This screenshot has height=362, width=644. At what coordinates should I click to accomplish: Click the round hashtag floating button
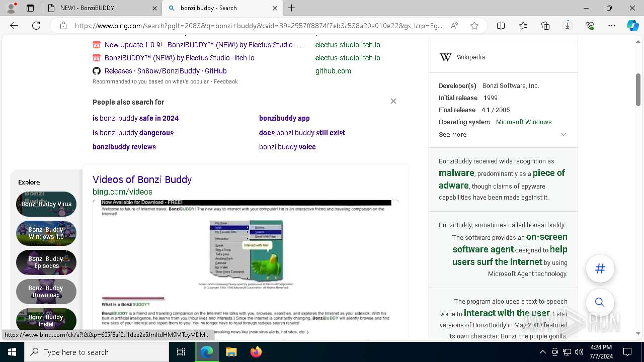pos(600,268)
